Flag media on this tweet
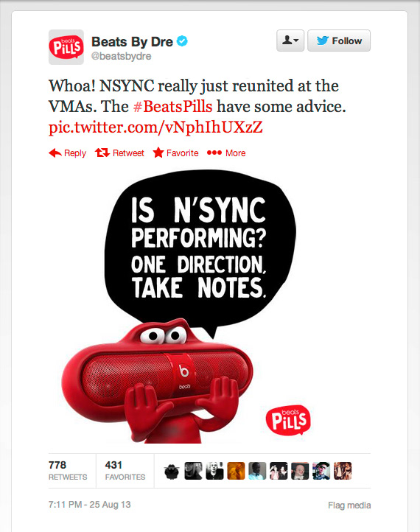The height and width of the screenshot is (532, 420). pos(349,505)
